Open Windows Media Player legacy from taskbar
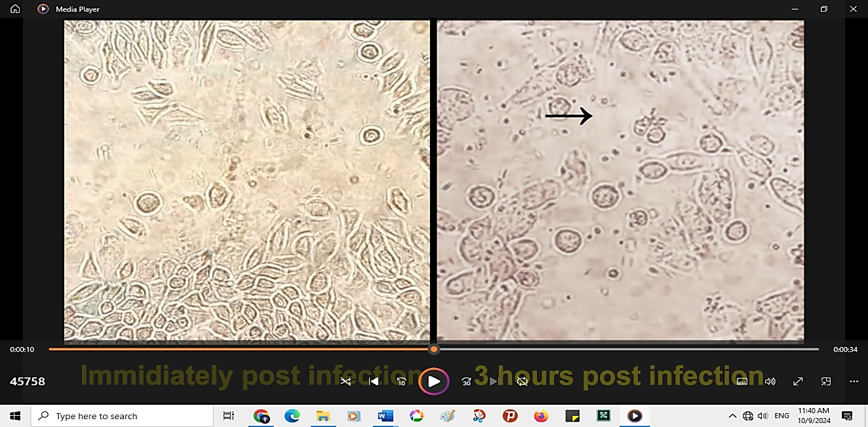This screenshot has height=427, width=868. 353,416
